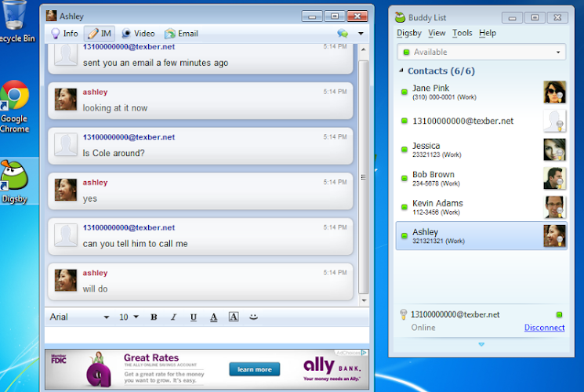
Task: Click Jane Pink's avatar thumbnail
Action: click(554, 92)
